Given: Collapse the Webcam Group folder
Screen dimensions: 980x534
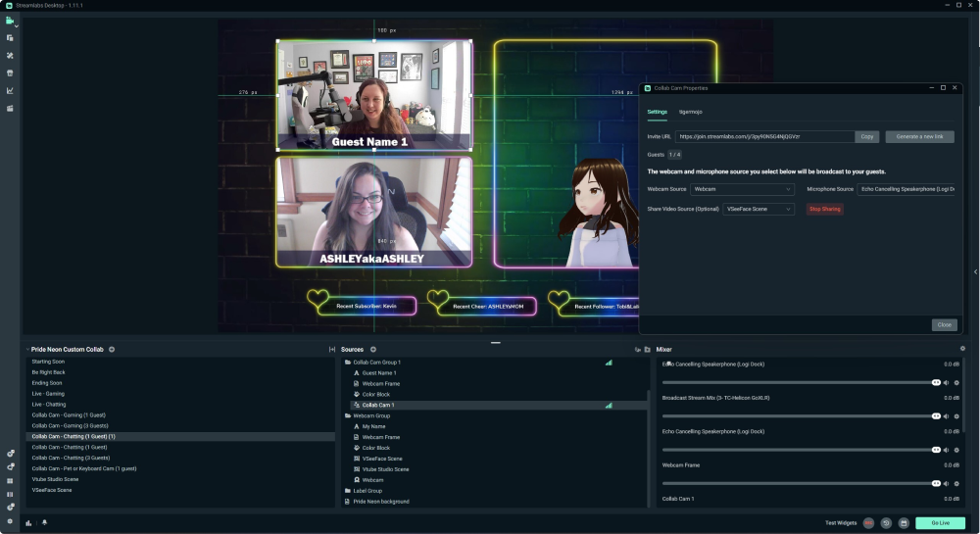Looking at the screenshot, I should [x=348, y=416].
